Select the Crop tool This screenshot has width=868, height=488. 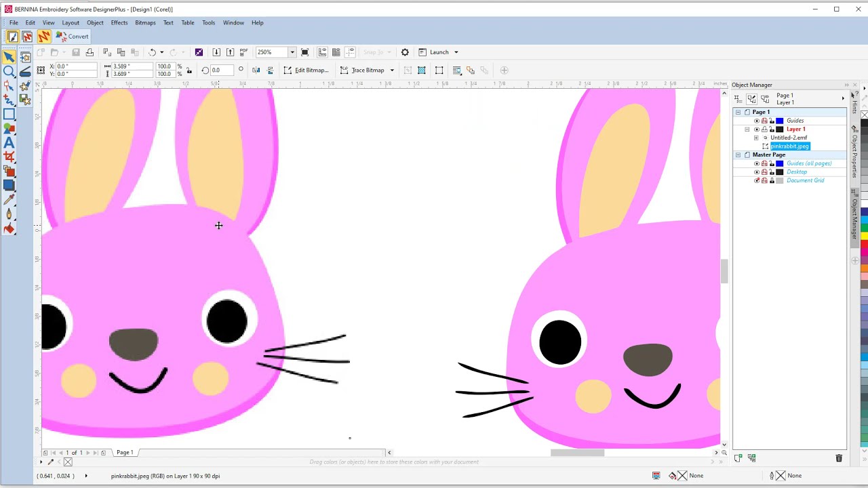click(9, 157)
